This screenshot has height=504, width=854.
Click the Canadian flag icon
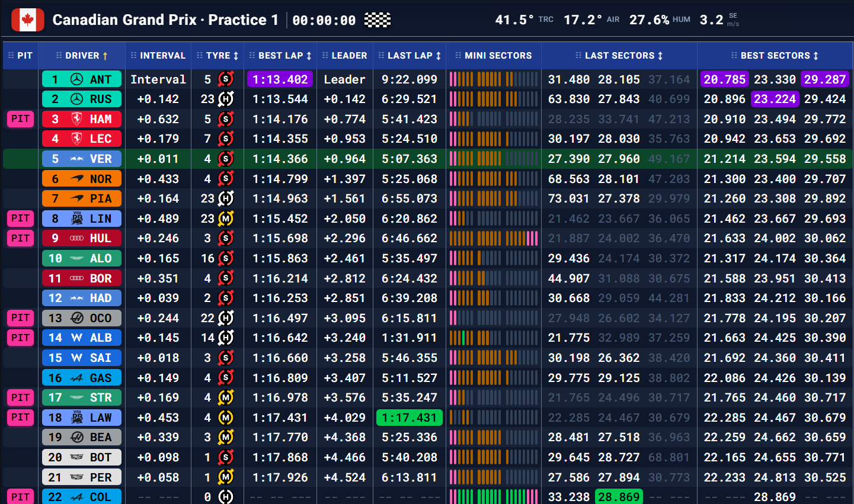point(28,20)
